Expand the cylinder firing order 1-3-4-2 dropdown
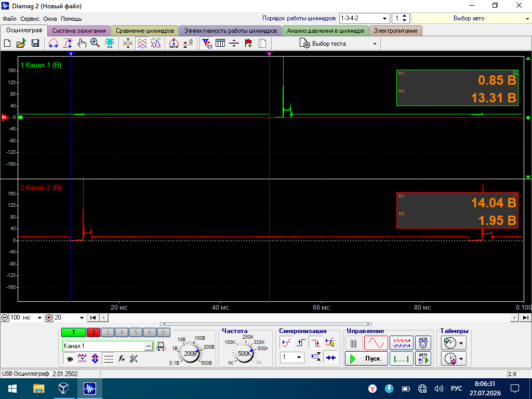 [385, 18]
